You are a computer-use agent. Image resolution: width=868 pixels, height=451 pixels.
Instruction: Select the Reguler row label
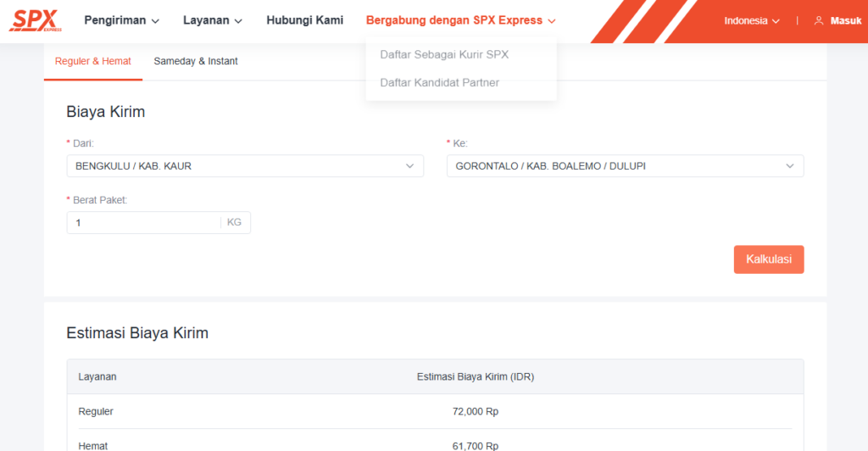[96, 411]
